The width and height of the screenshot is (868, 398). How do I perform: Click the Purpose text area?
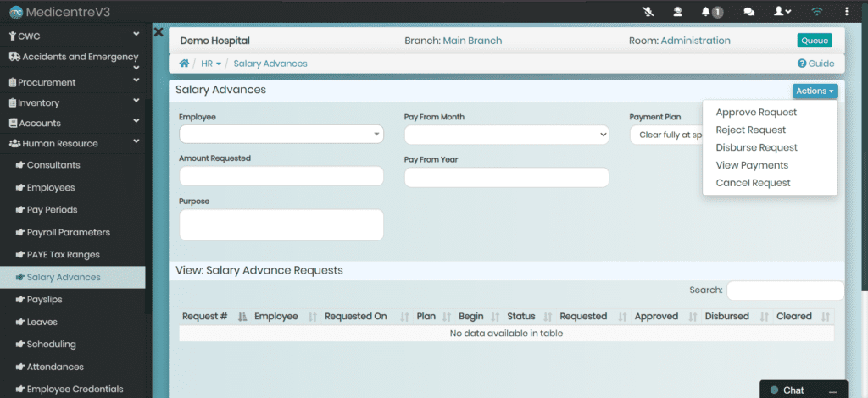tap(281, 225)
